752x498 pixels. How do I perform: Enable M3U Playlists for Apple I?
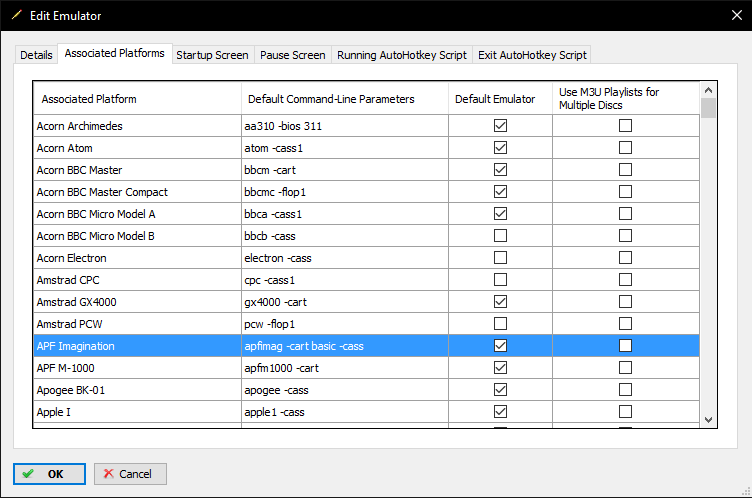tap(625, 412)
